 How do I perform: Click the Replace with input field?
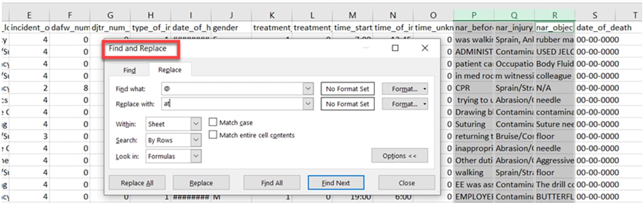pos(231,104)
